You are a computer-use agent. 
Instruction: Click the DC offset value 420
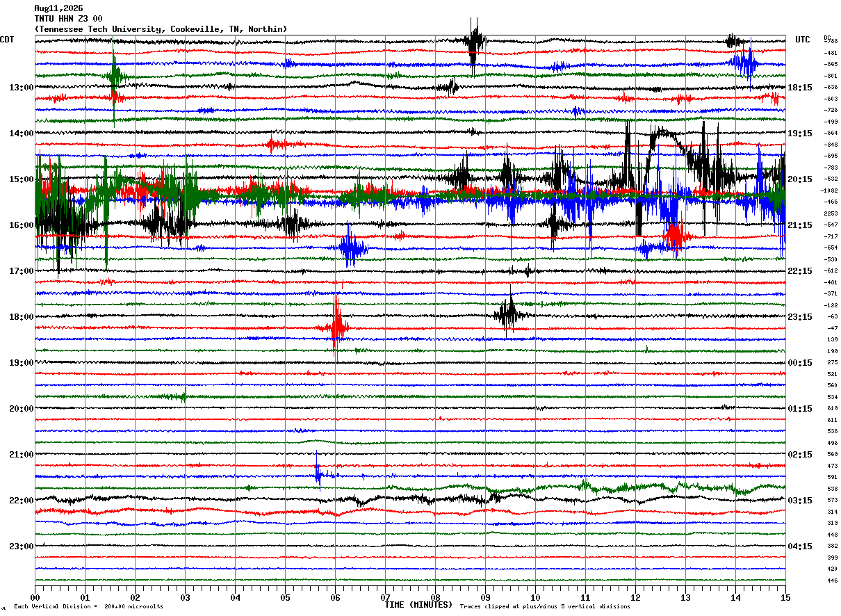point(833,569)
